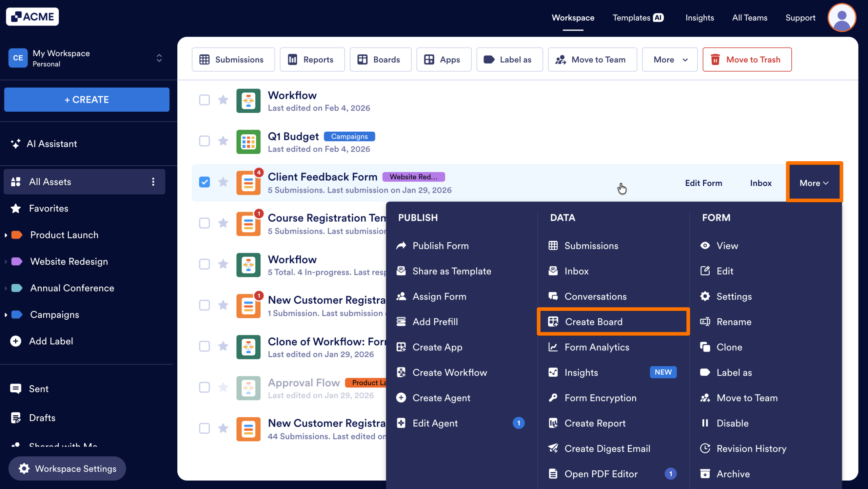Click the Form Encryption key icon

tap(553, 398)
